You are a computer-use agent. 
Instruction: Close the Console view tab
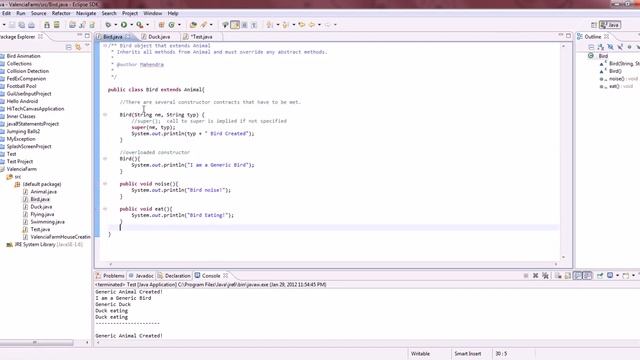click(225, 276)
